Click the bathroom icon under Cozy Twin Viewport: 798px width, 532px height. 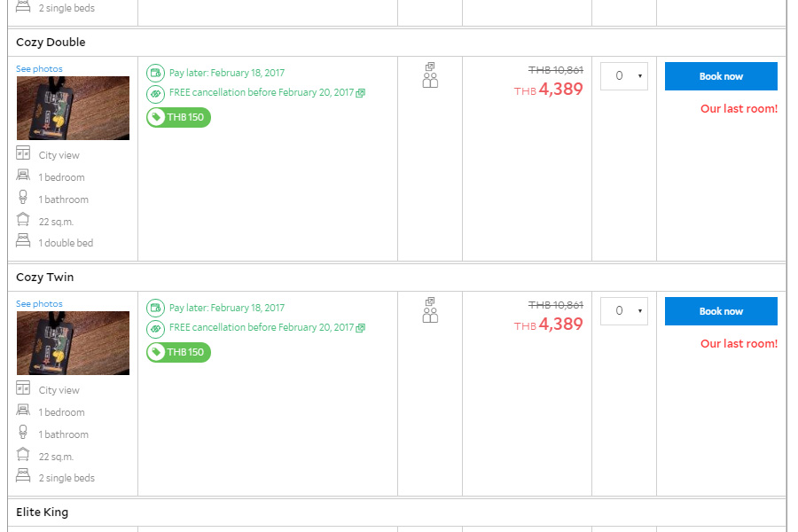click(23, 433)
